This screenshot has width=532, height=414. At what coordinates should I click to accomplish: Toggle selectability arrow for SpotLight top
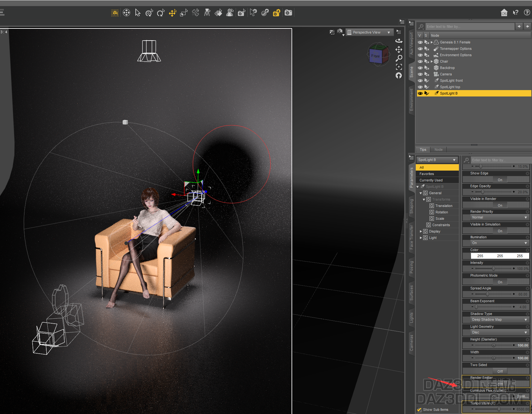427,87
